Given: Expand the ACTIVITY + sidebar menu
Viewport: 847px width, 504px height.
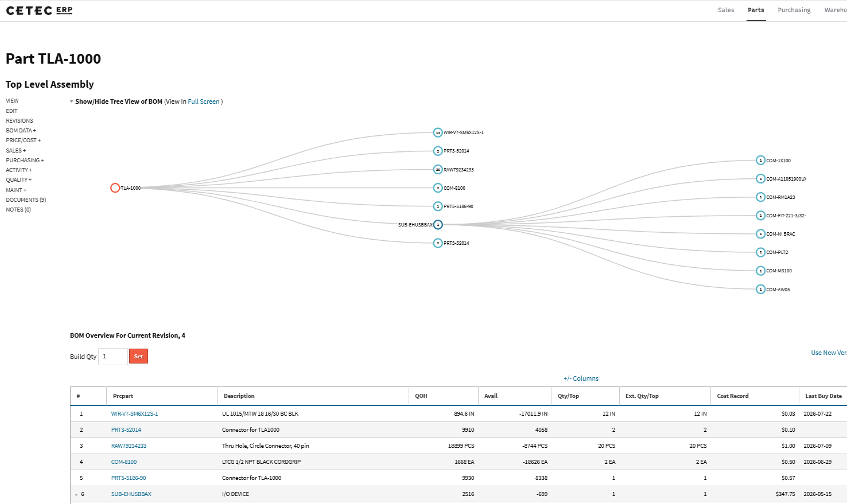Looking at the screenshot, I should click(x=19, y=170).
